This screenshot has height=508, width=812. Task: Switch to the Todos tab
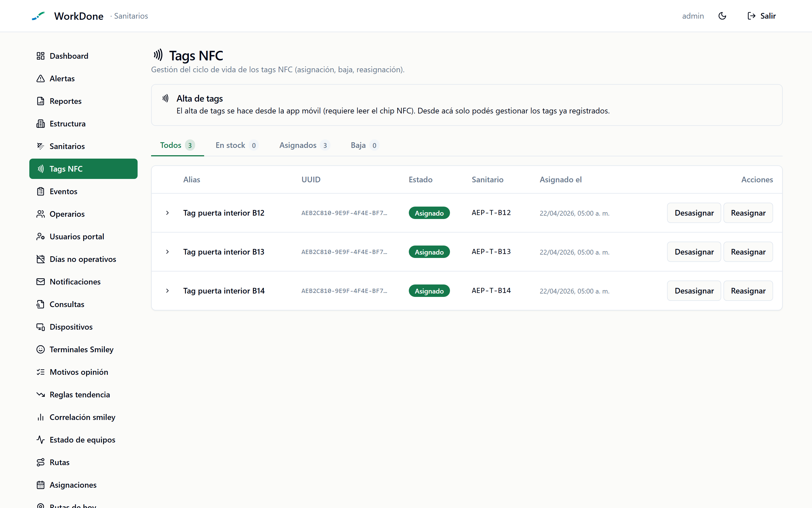[x=177, y=145]
